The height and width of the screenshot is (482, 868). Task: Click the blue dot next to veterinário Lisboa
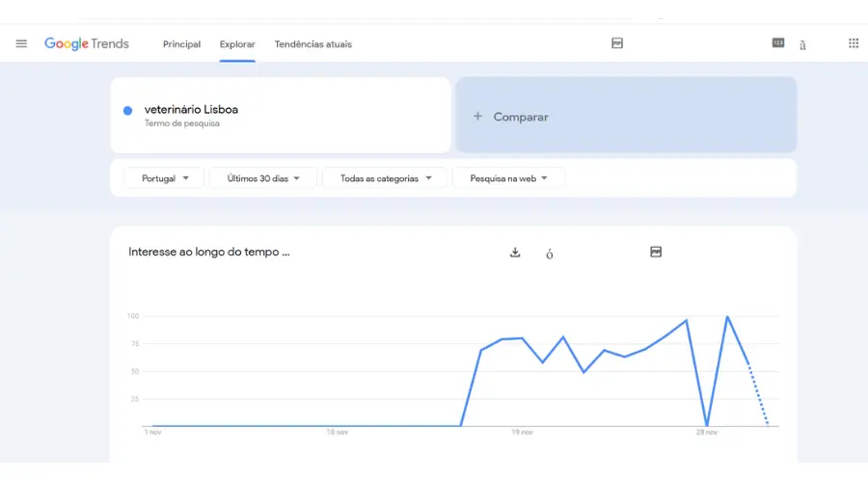pos(127,111)
